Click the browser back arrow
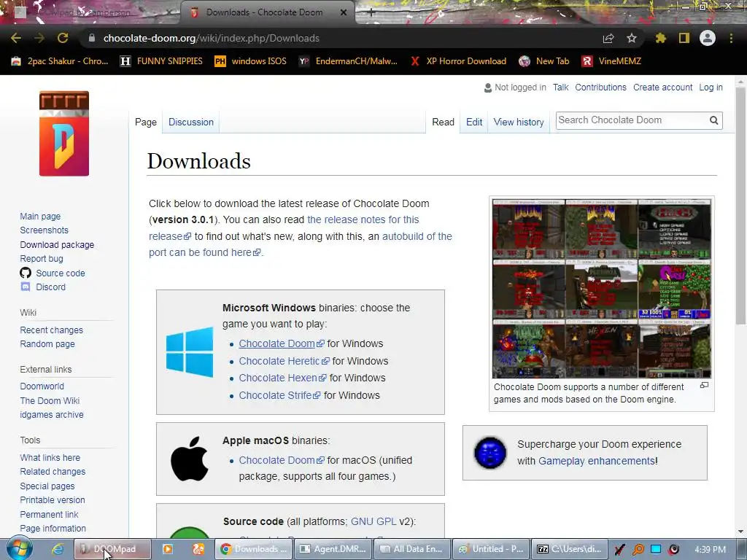This screenshot has width=747, height=560. coord(16,38)
